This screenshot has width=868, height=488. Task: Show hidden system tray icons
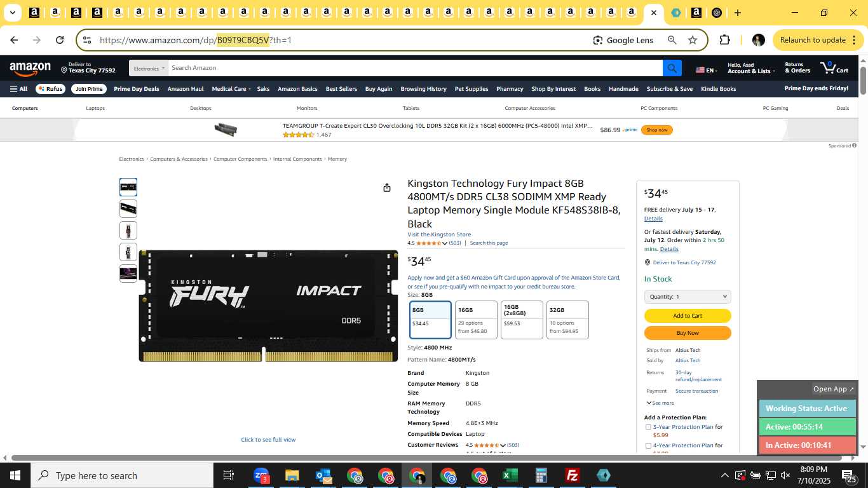click(x=724, y=475)
